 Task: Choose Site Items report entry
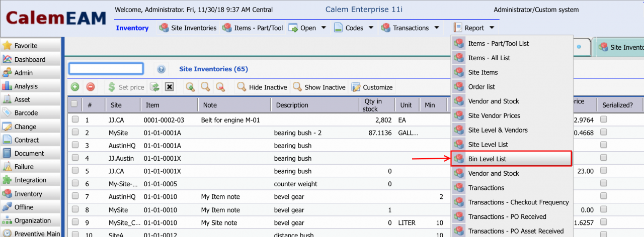tap(512, 72)
